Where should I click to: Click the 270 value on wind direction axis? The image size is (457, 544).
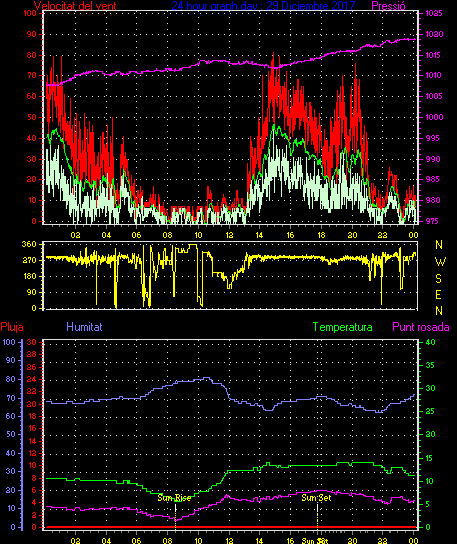coord(29,260)
